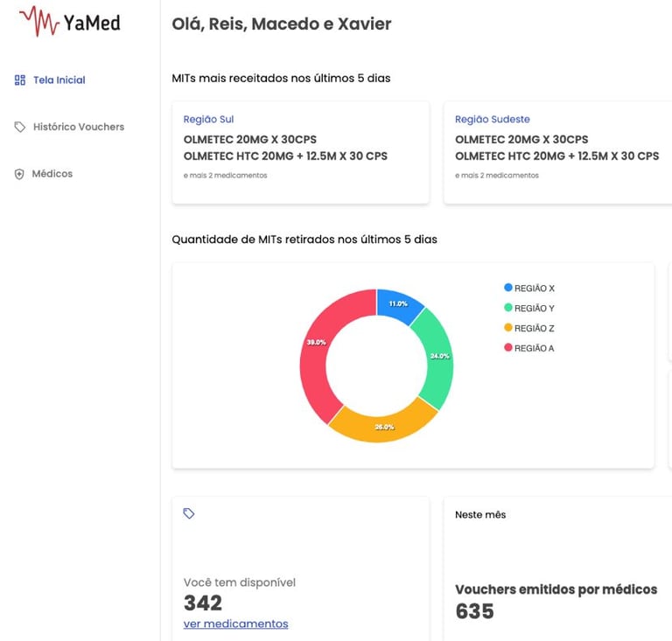Toggle REGIÃO X blue legend swatch
The height and width of the screenshot is (641, 672).
click(508, 288)
